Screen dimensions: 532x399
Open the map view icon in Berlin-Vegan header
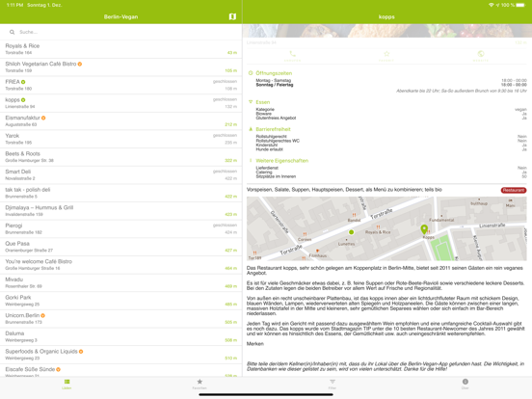tap(232, 16)
